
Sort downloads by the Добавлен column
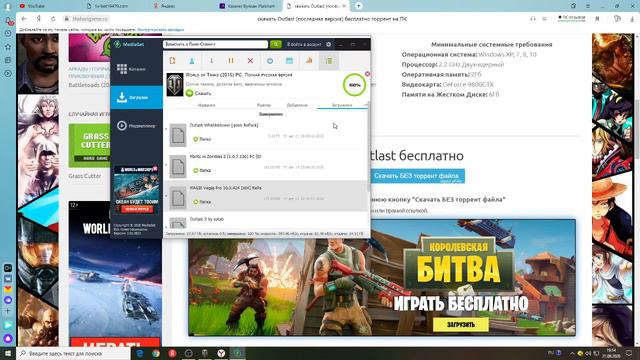[297, 105]
